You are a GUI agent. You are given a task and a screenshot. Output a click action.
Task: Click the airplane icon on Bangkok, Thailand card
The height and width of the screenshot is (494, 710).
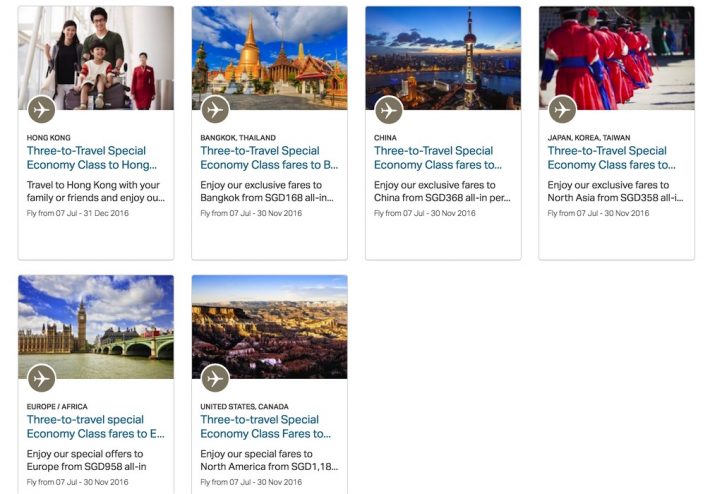point(215,110)
